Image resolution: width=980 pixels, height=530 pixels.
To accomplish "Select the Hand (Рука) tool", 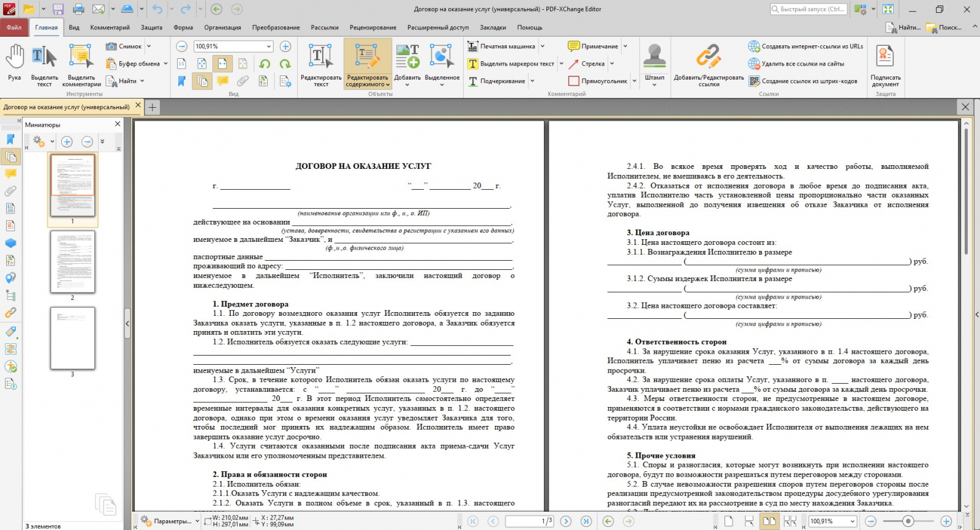I will [x=15, y=62].
